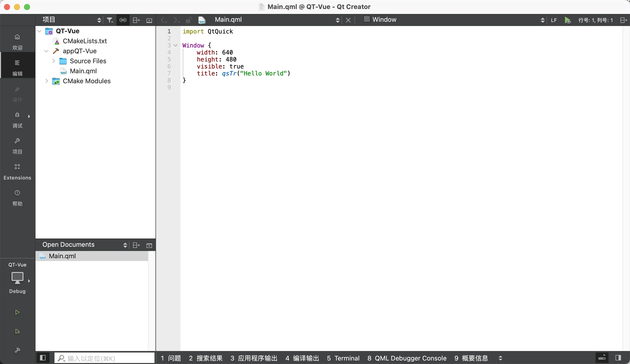Split the editor view

(624, 20)
